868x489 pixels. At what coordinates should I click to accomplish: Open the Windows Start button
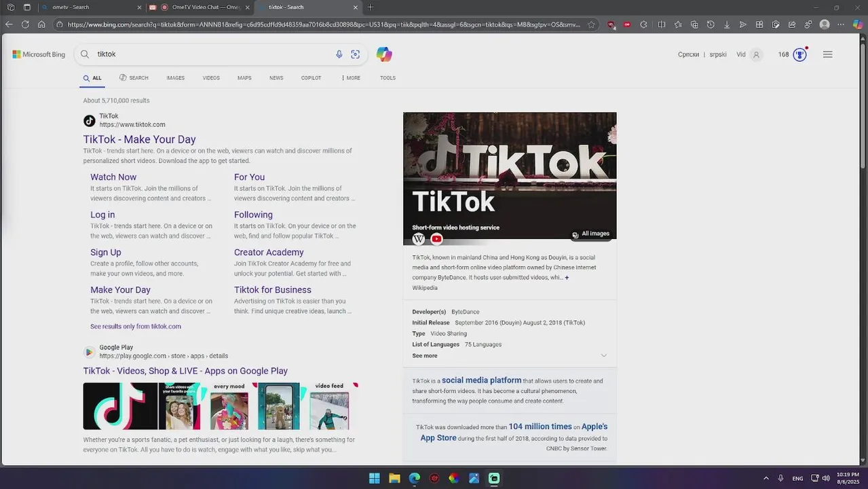point(375,478)
